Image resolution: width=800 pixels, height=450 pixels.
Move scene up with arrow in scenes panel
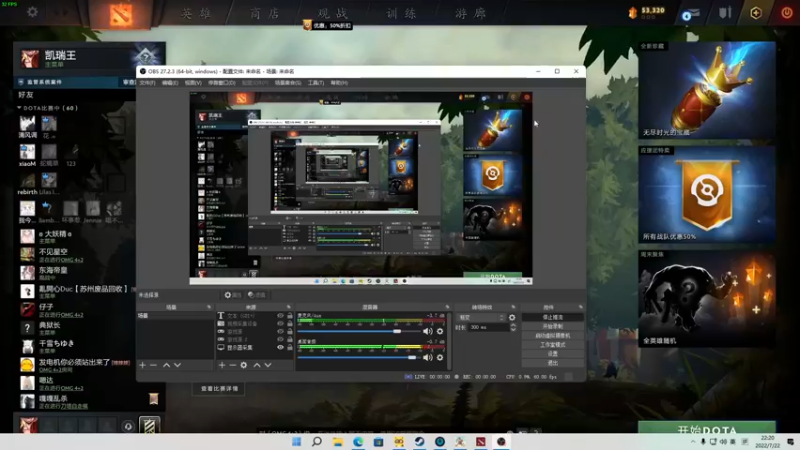tap(166, 365)
